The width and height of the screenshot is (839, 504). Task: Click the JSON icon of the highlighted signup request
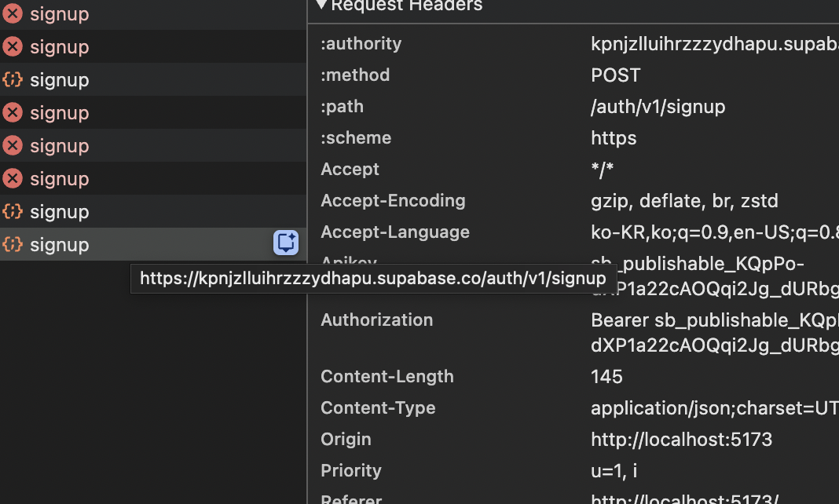tap(13, 244)
